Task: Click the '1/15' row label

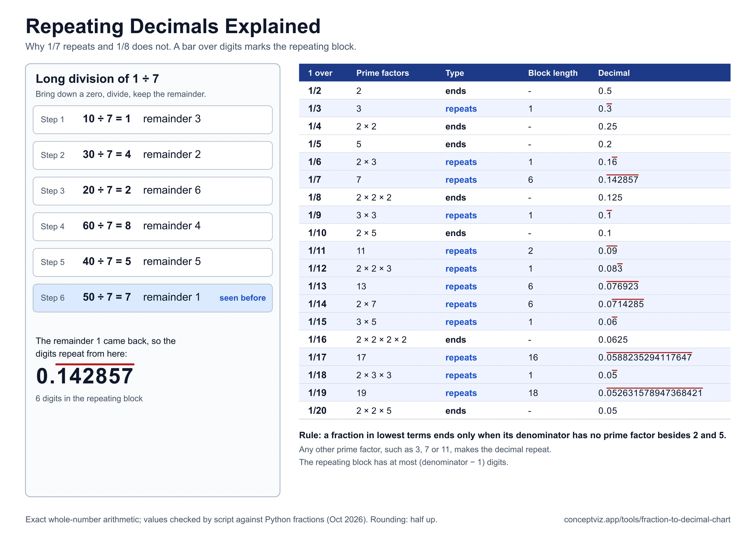Action: click(317, 322)
